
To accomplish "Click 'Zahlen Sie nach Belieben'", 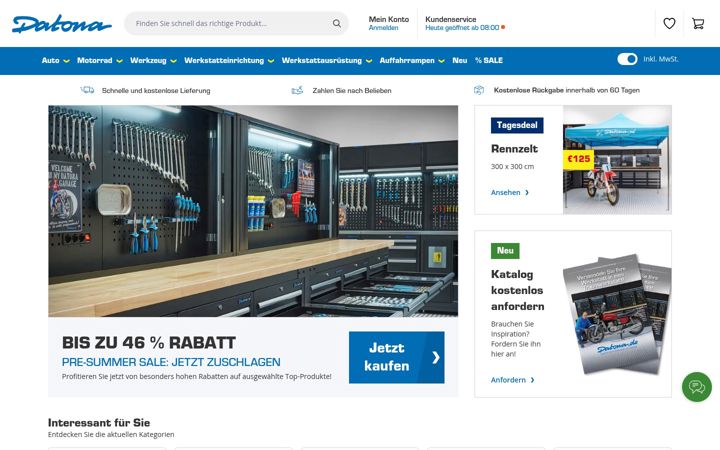I will [352, 90].
